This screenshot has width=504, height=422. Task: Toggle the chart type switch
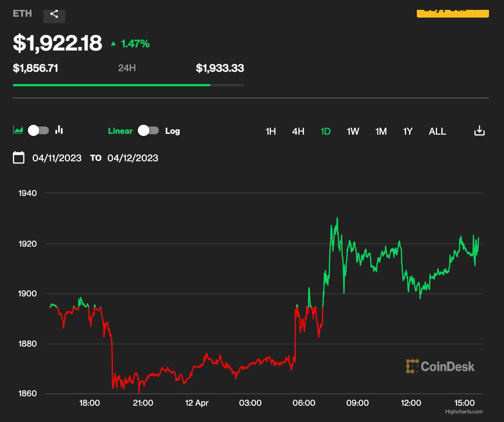39,130
